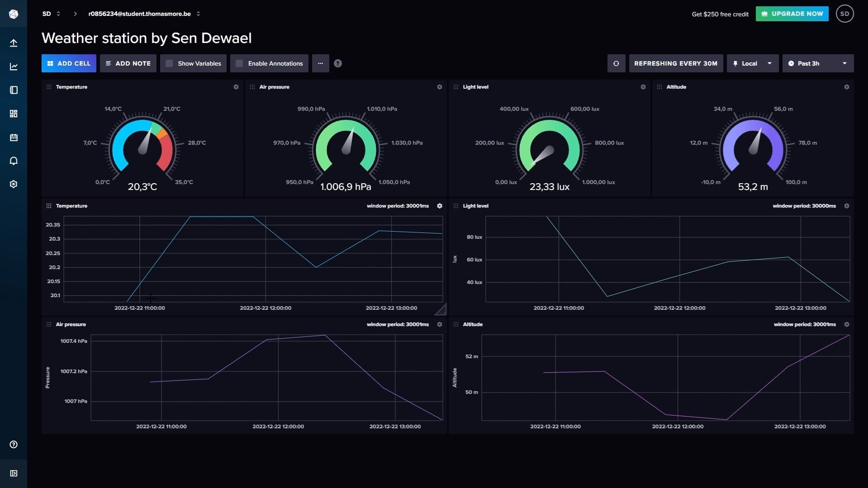Click the ADD CELL button

[68, 63]
